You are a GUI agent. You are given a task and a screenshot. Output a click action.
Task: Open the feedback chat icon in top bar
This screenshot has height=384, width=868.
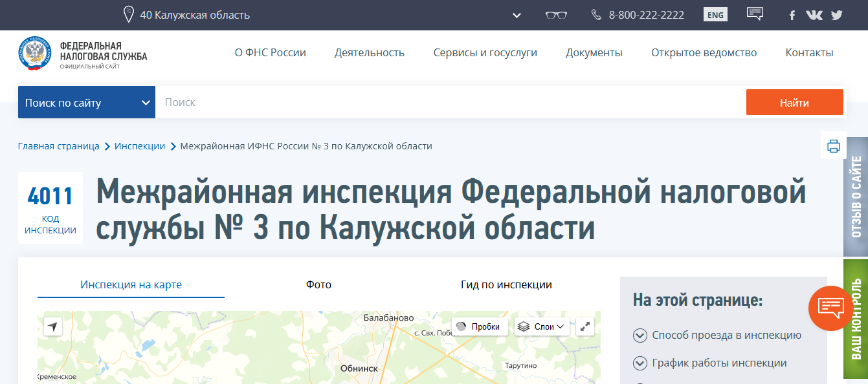point(755,14)
